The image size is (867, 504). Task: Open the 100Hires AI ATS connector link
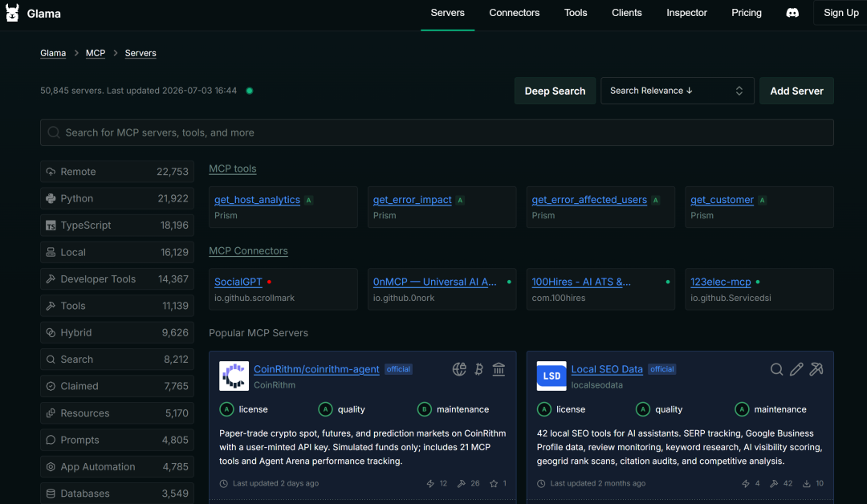pyautogui.click(x=581, y=282)
